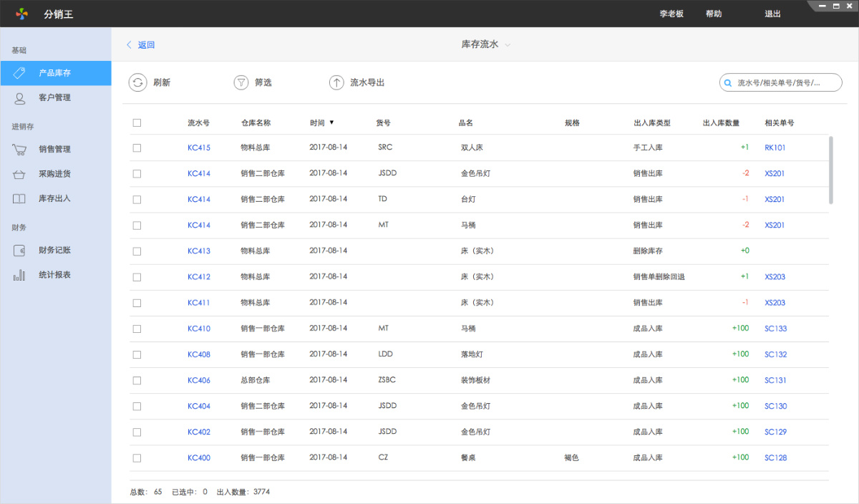Open related order link SC128
The width and height of the screenshot is (859, 504).
(775, 457)
